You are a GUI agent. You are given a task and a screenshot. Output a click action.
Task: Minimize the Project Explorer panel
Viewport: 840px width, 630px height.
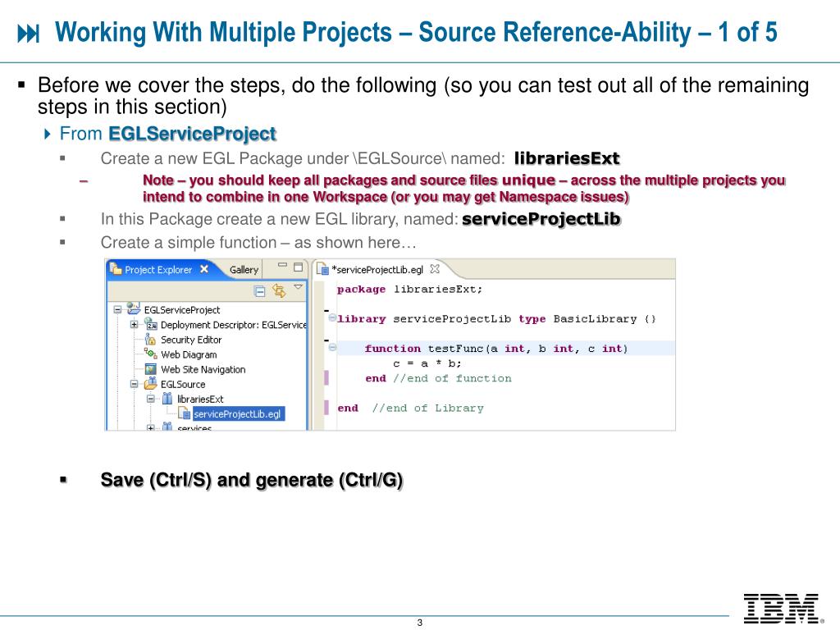pyautogui.click(x=281, y=267)
